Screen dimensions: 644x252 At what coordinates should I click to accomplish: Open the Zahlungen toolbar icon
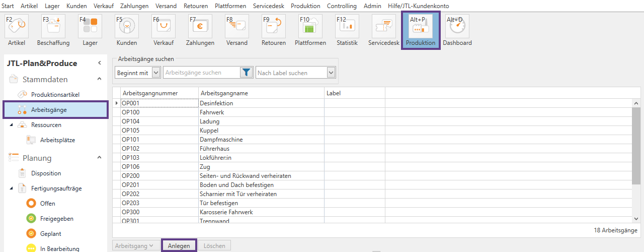pos(200,27)
